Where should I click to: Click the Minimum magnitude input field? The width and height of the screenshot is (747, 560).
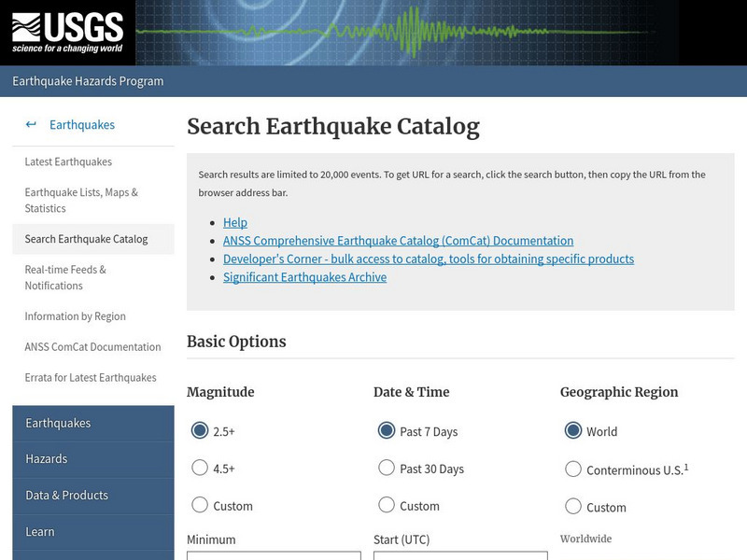click(x=271, y=557)
